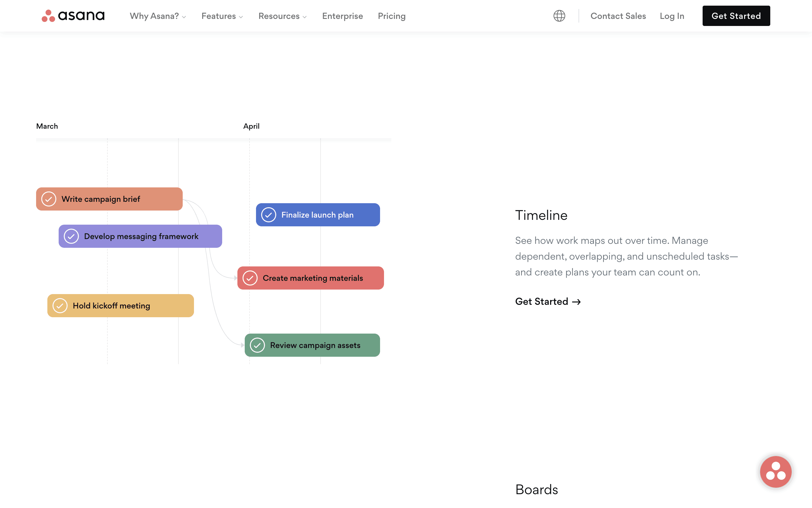Viewport: 812px width, 508px height.
Task: Select the Review campaign assets task bar
Action: (x=312, y=345)
